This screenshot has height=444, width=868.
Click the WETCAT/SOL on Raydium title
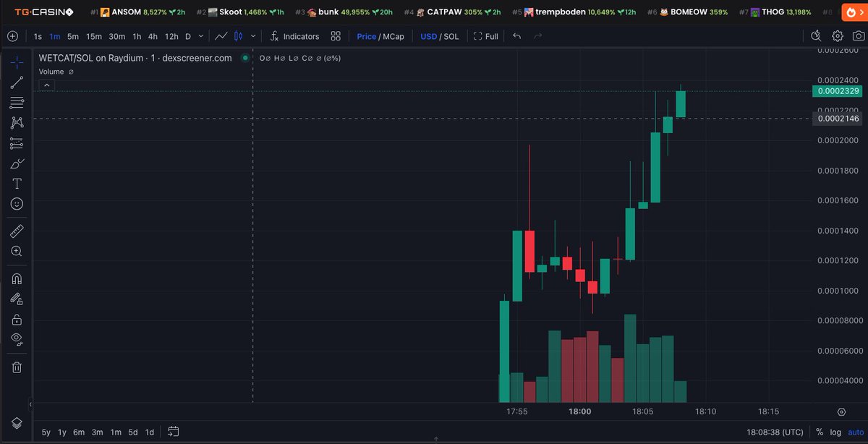coord(135,58)
